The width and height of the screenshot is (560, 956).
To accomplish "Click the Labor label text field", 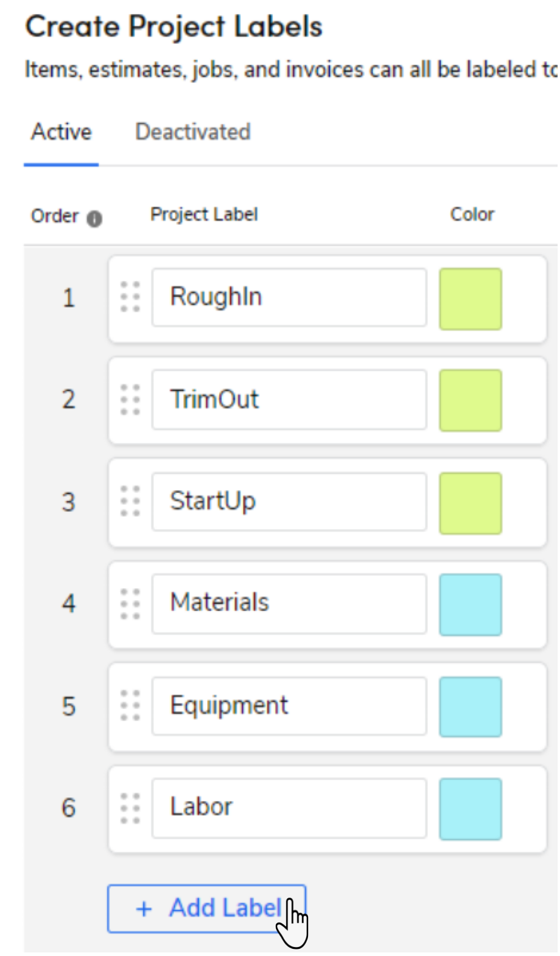I will click(x=289, y=806).
